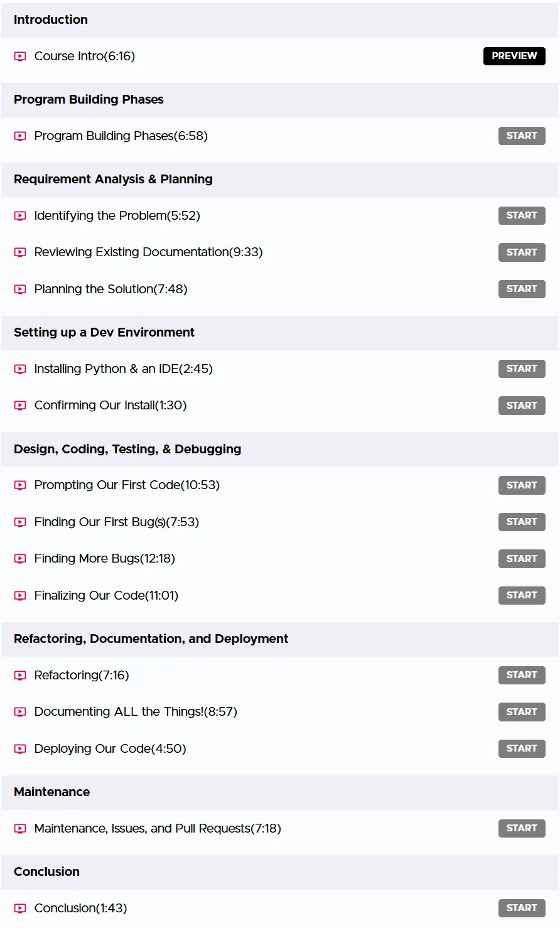This screenshot has width=560, height=928.
Task: Start the Deploying Our Code lesson
Action: [522, 748]
